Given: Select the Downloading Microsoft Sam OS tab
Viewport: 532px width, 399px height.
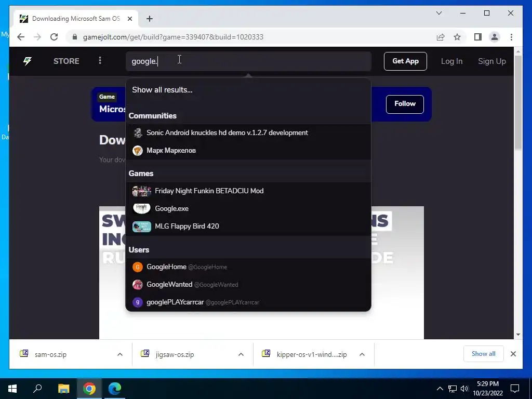Looking at the screenshot, I should [x=76, y=19].
